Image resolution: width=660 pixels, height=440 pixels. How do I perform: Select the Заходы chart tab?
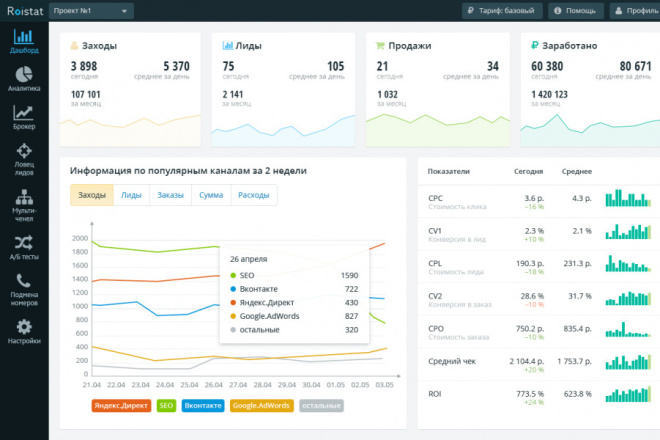[x=92, y=195]
